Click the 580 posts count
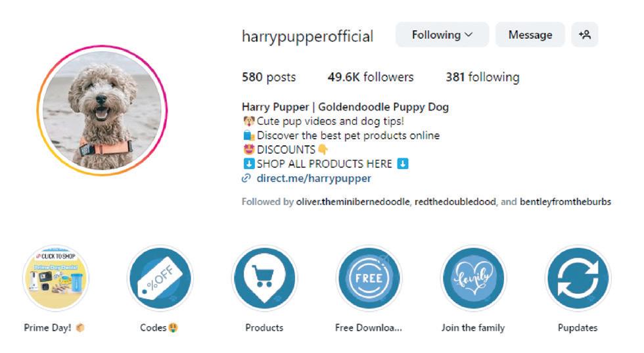The image size is (644, 353). (x=269, y=78)
